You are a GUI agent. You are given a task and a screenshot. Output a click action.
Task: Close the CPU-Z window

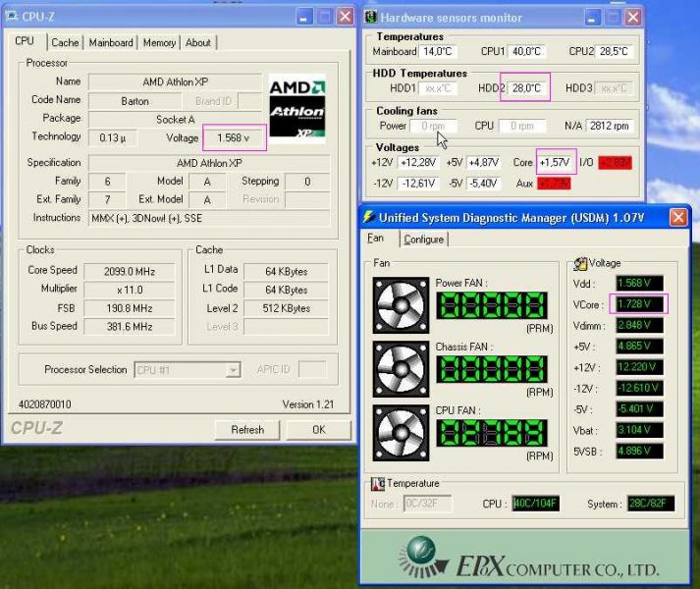[345, 17]
